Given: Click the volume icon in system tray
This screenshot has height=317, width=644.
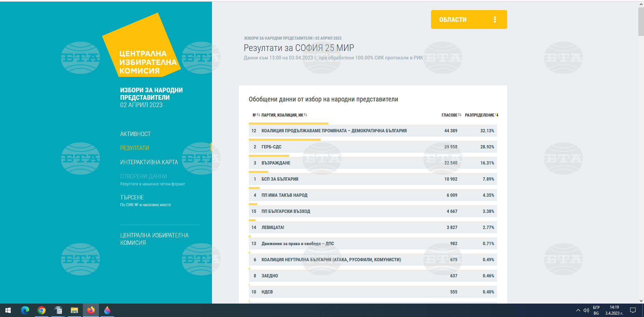Looking at the screenshot, I should 586,310.
